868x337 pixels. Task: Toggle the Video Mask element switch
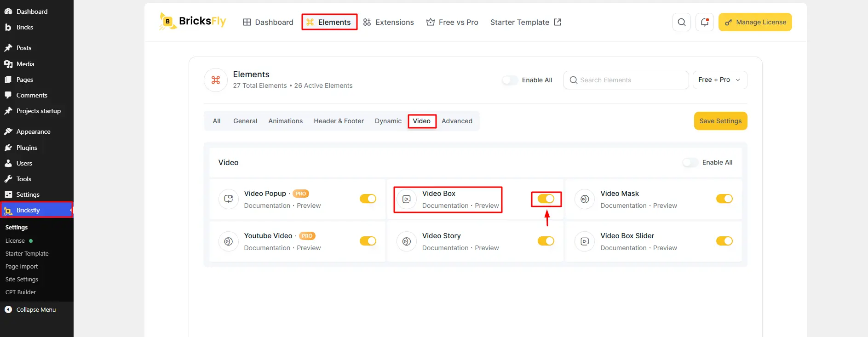[x=724, y=199]
